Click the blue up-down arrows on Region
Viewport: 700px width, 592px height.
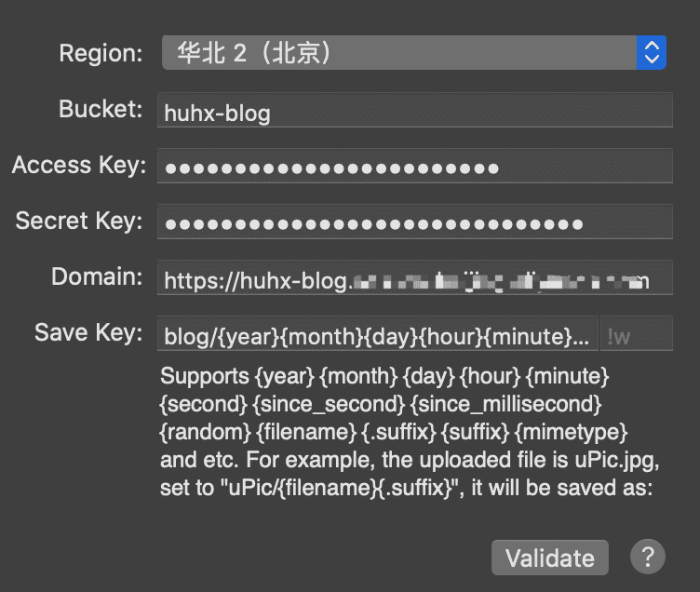tap(652, 53)
